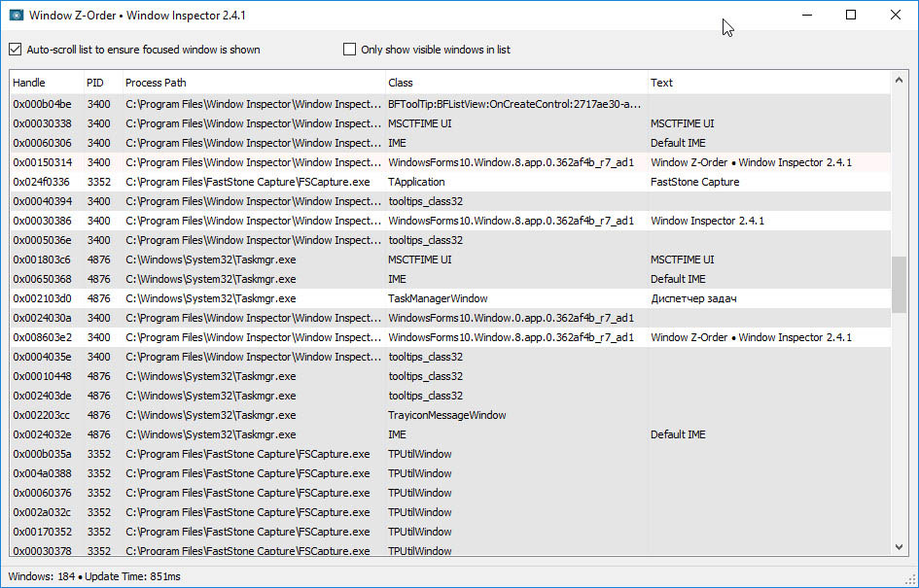This screenshot has width=919, height=588.
Task: Click the TApplication class cell
Action: (416, 182)
